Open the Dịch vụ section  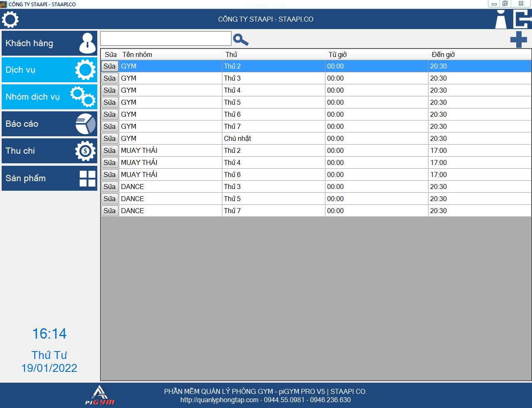(x=49, y=70)
